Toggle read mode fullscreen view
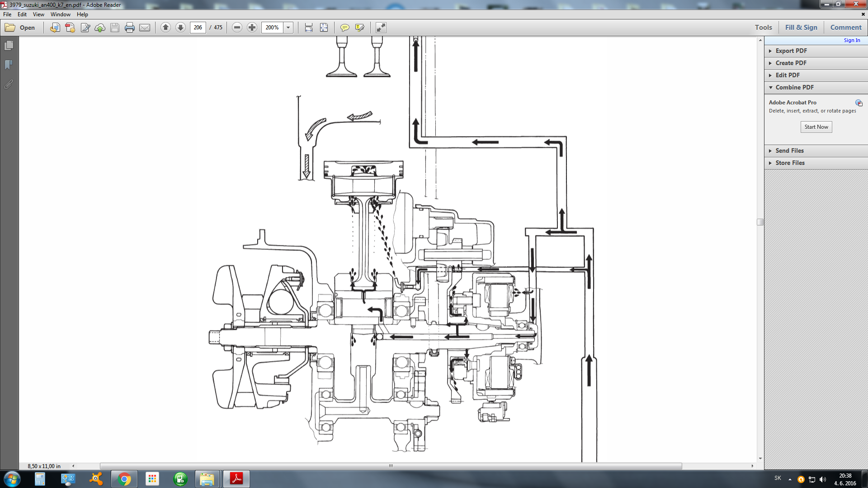 (381, 28)
